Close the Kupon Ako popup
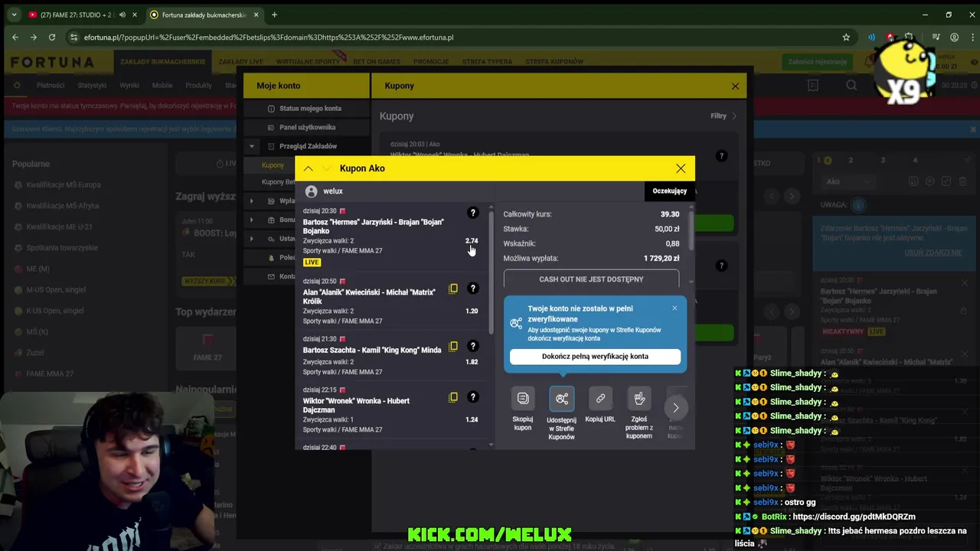The width and height of the screenshot is (980, 551). pyautogui.click(x=681, y=168)
